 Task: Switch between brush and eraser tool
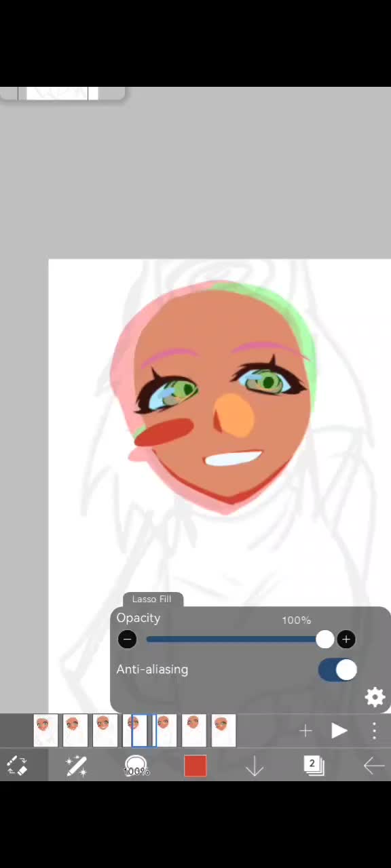click(x=17, y=766)
